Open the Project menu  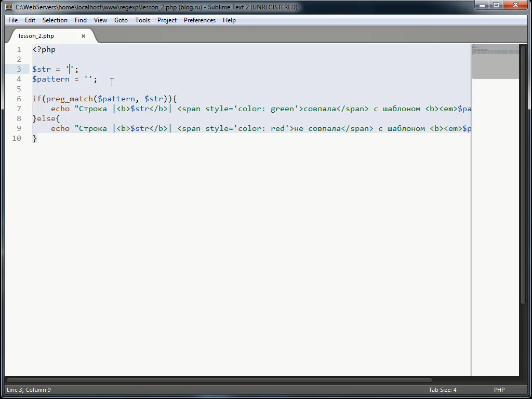[x=167, y=20]
